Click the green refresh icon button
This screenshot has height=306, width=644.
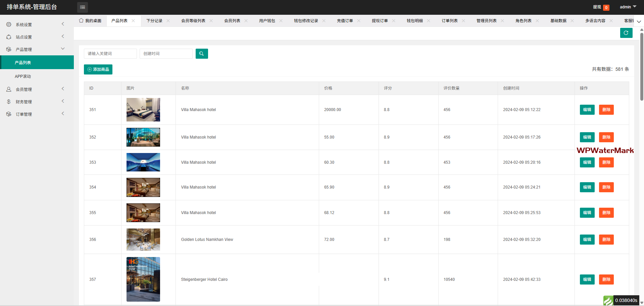click(x=626, y=33)
